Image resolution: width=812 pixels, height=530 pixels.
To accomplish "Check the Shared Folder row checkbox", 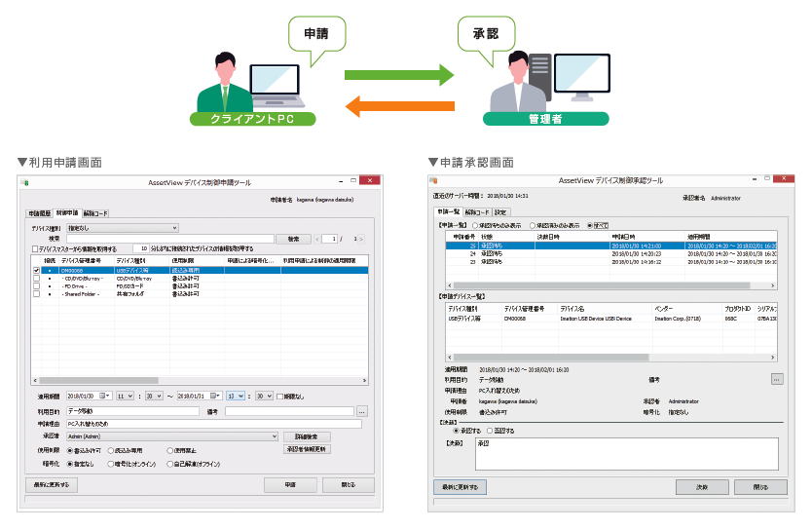I will coord(36,294).
